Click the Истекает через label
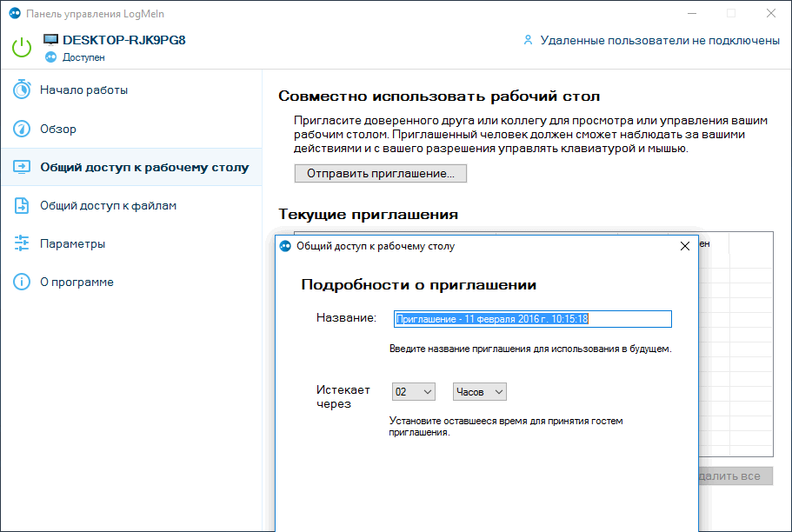792x532 pixels. click(x=343, y=396)
